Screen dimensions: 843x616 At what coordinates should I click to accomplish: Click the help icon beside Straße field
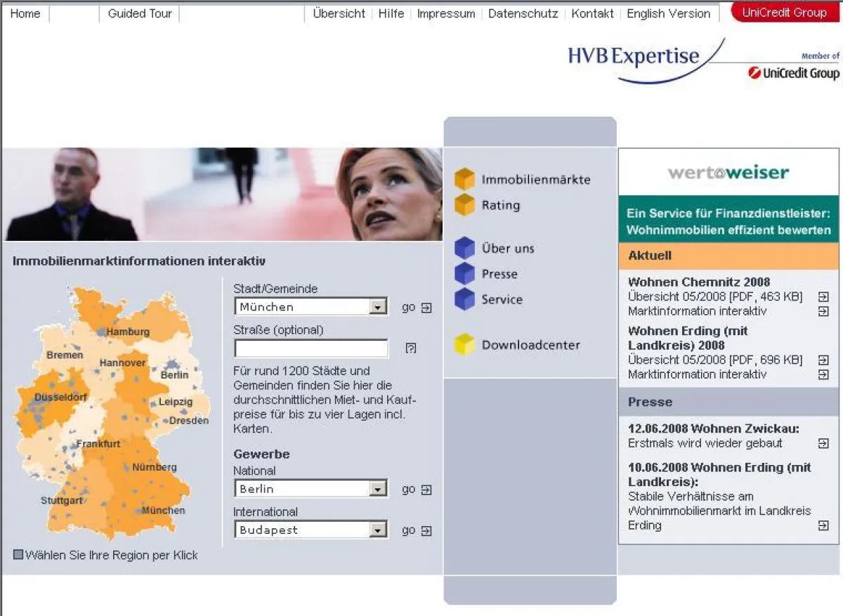pyautogui.click(x=411, y=347)
